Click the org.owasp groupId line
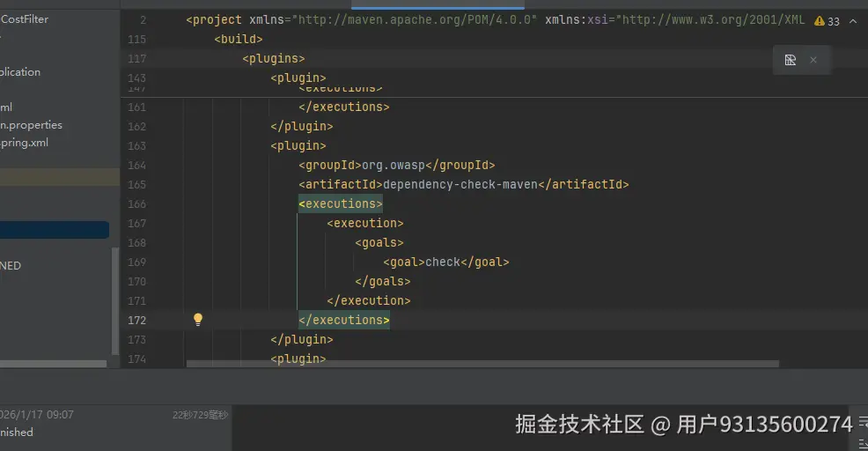 click(x=396, y=165)
